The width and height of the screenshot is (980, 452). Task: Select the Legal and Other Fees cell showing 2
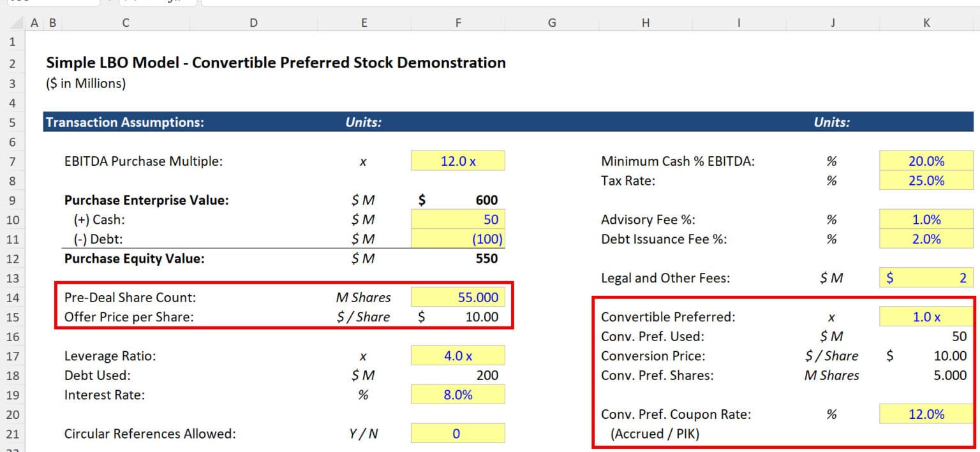[926, 277]
